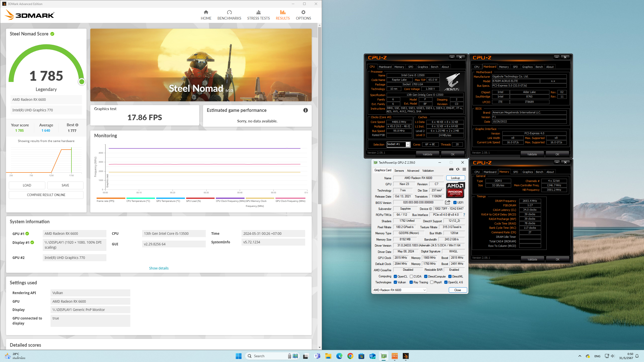Open the GPU-Z hamburger menu
This screenshot has height=362, width=644.
pos(464,169)
